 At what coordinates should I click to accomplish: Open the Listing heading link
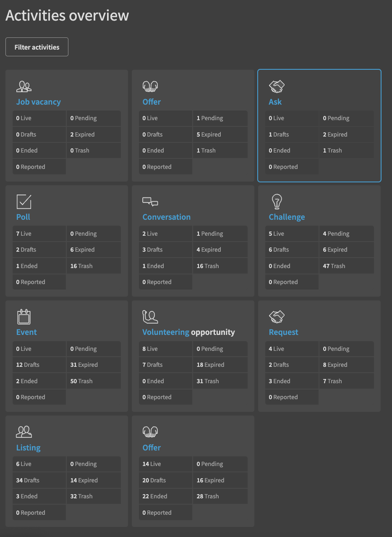coord(29,447)
